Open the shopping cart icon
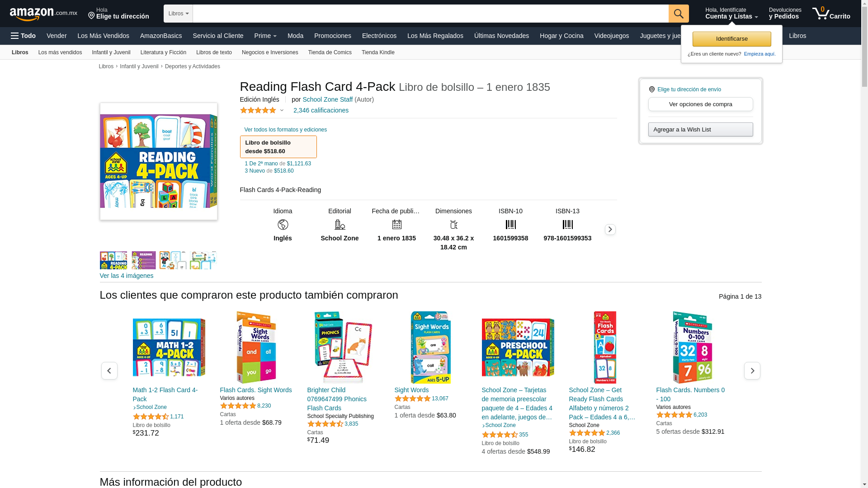This screenshot has height=488, width=868. tap(831, 14)
